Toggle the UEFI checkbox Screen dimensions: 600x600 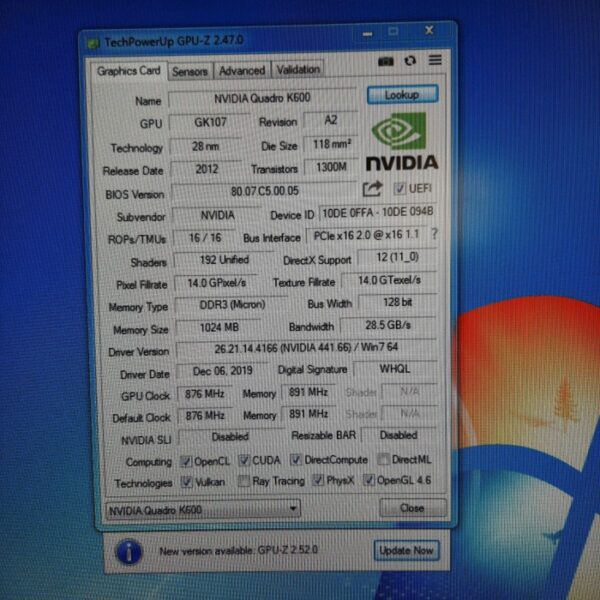tap(400, 188)
